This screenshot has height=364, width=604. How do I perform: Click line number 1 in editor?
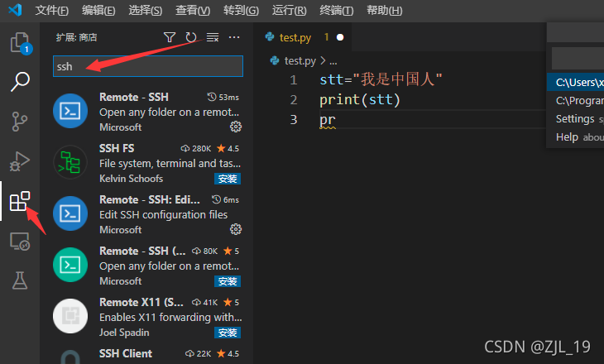[x=294, y=79]
